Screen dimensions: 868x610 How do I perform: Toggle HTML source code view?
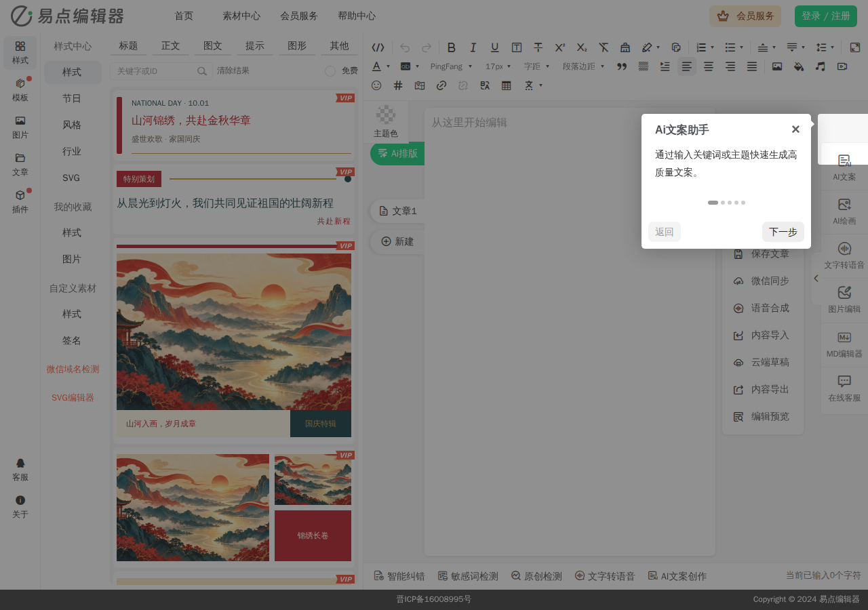coord(378,47)
